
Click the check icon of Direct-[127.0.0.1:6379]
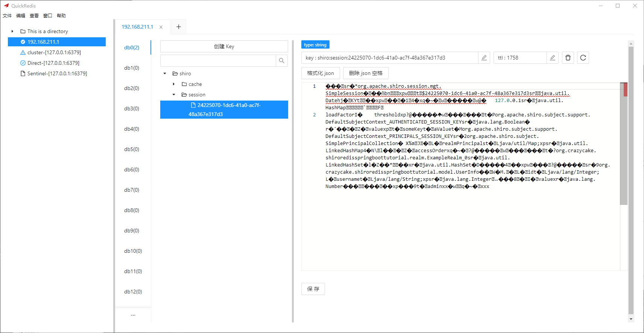coord(23,63)
